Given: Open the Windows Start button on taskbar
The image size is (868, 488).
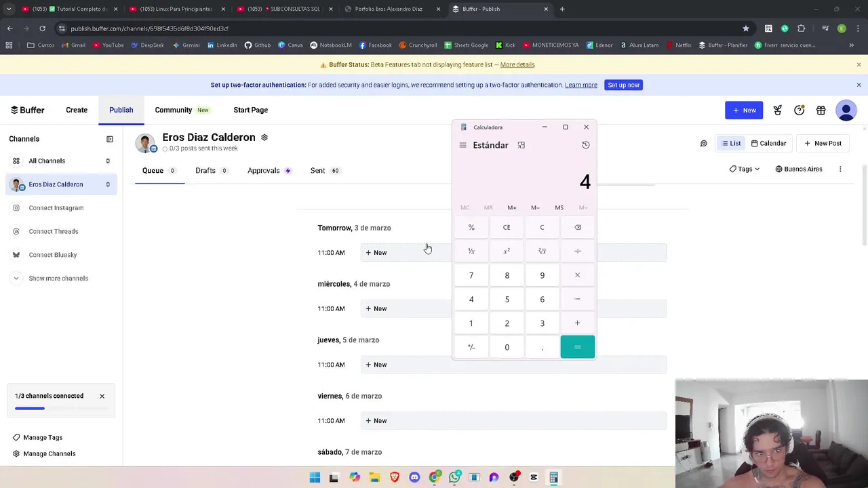Looking at the screenshot, I should click(315, 478).
